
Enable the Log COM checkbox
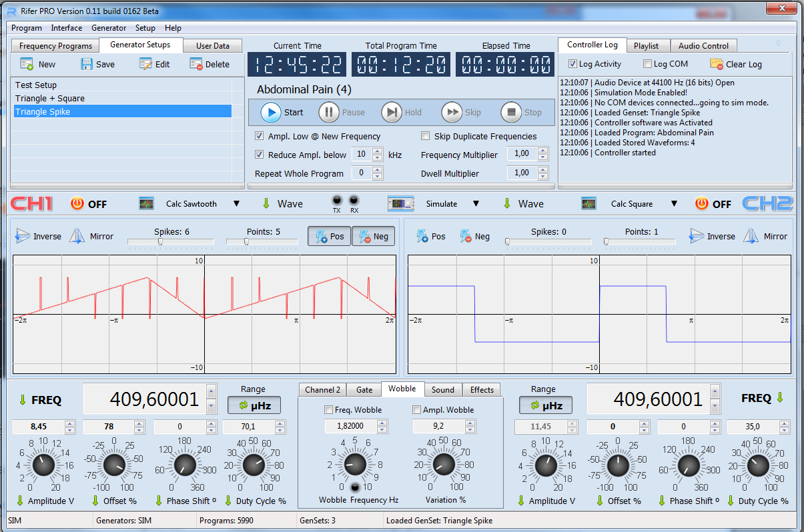(x=647, y=64)
